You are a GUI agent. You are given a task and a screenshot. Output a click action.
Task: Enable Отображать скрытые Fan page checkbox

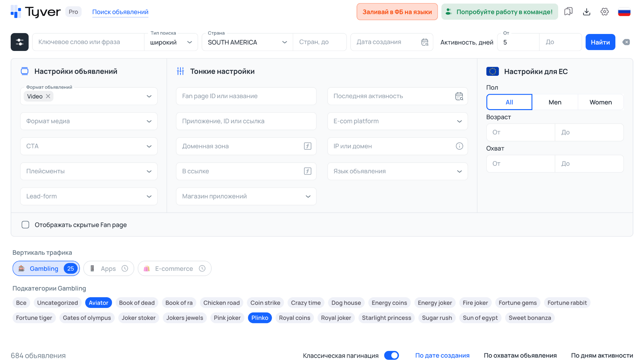click(x=25, y=225)
